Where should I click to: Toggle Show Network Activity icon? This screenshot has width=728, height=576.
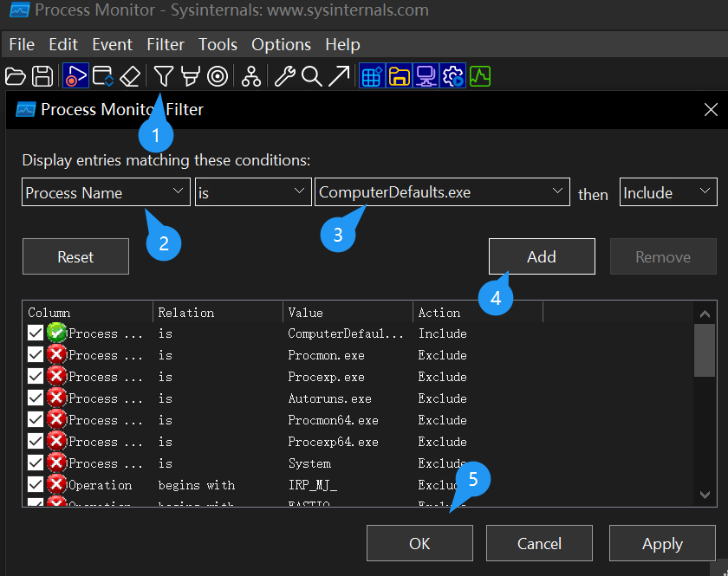pyautogui.click(x=426, y=76)
